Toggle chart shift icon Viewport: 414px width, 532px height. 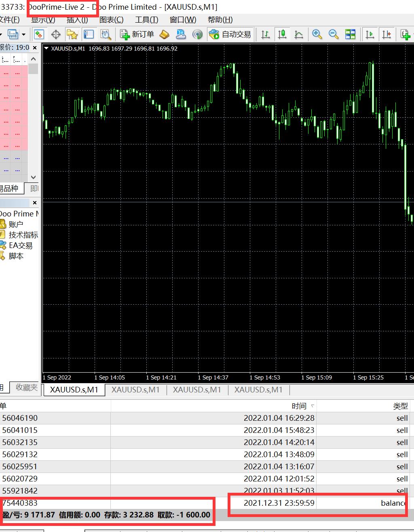click(x=387, y=34)
